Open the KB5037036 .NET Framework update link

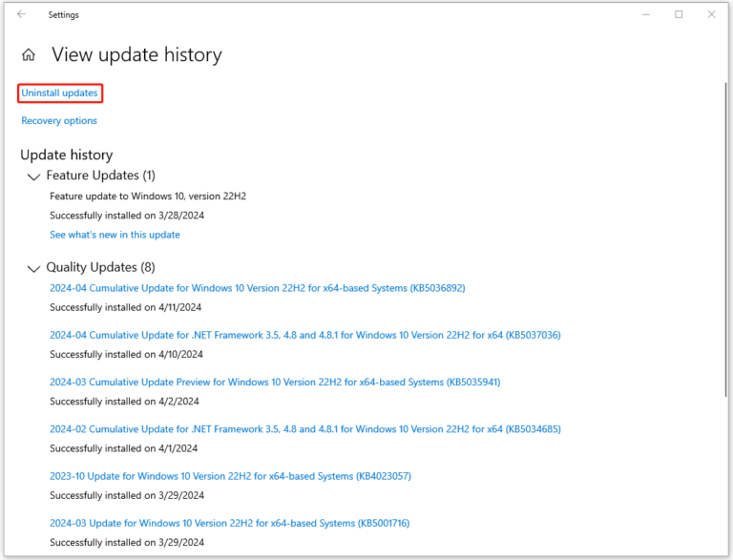304,335
